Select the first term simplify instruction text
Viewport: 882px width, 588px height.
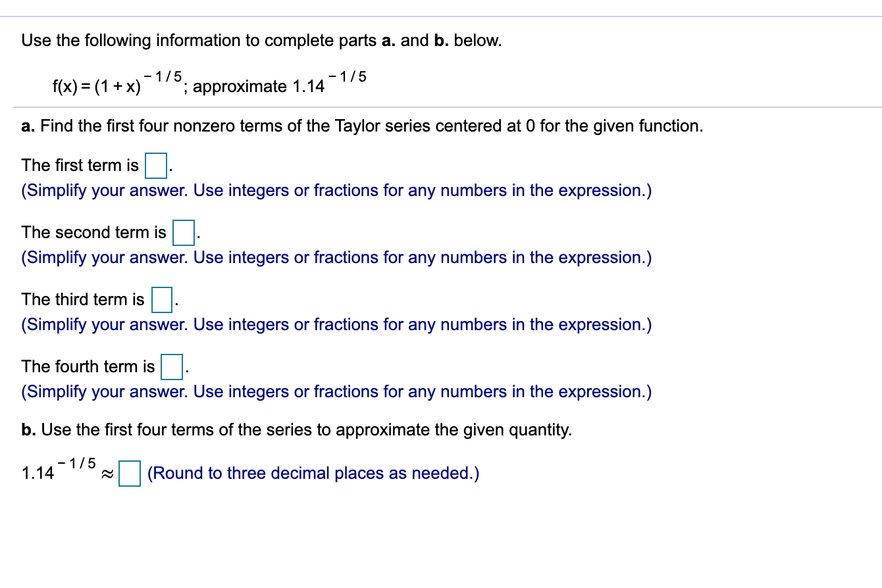336,190
